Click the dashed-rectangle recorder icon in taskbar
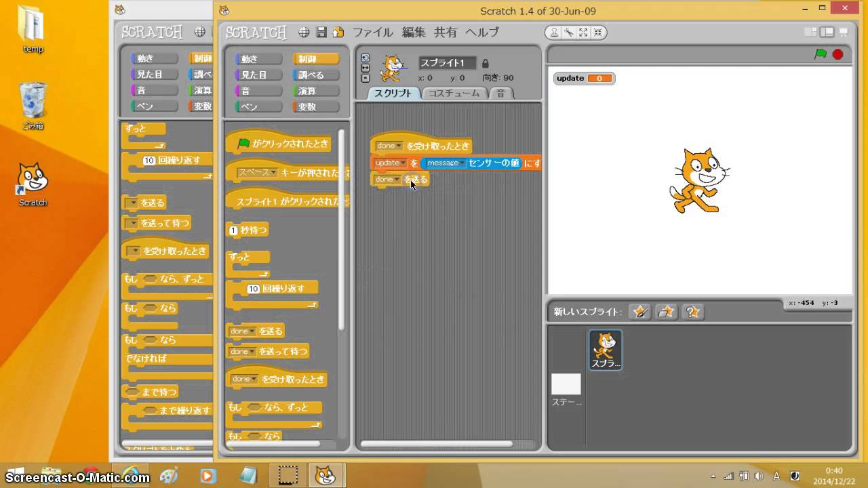This screenshot has height=488, width=868. tap(289, 475)
